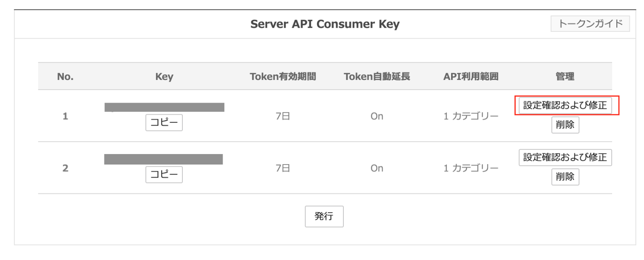Open the トークンガイド token guide
Screen dimensions: 644x260
tap(590, 23)
